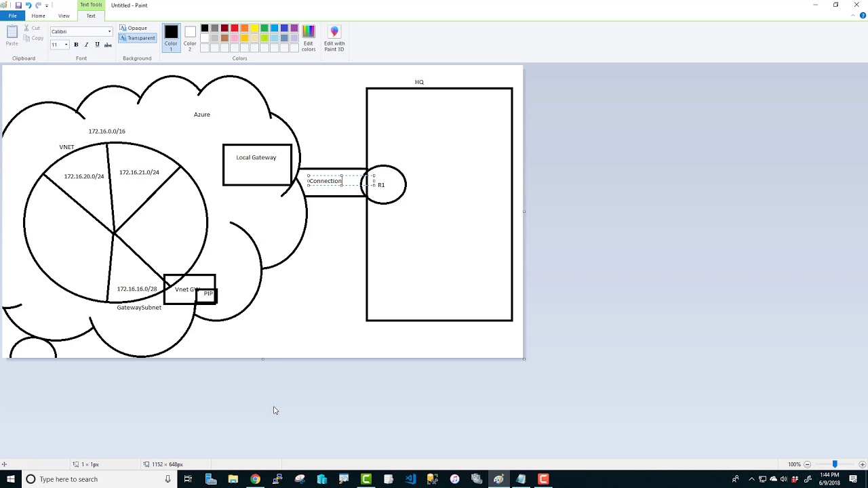Click the 'GatewaySubnet' label on canvas
The height and width of the screenshot is (488, 868).
point(139,308)
